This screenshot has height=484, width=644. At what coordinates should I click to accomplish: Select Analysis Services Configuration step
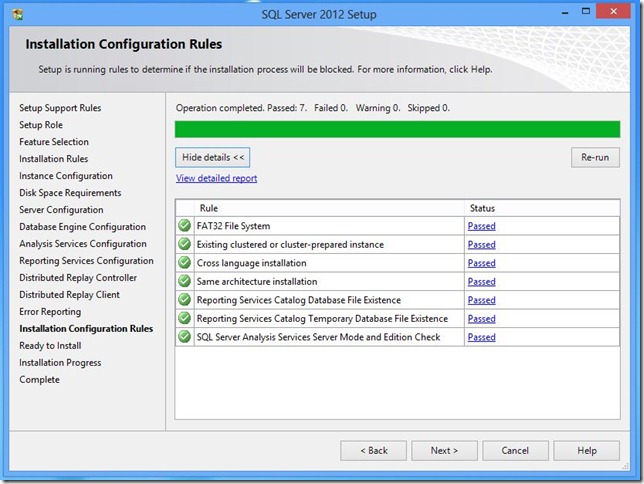pyautogui.click(x=83, y=244)
